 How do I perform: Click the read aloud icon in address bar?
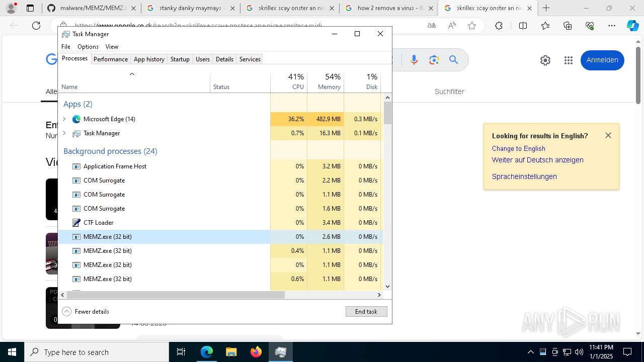[x=452, y=26]
